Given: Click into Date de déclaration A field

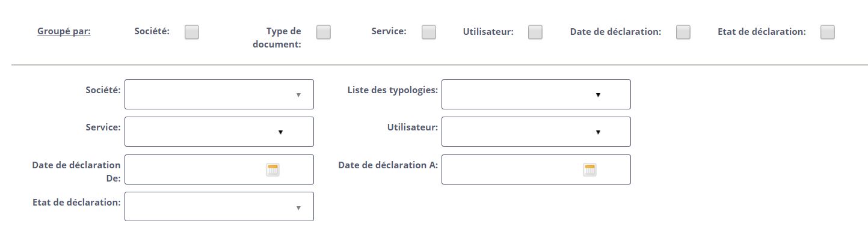Looking at the screenshot, I should coord(536,169).
